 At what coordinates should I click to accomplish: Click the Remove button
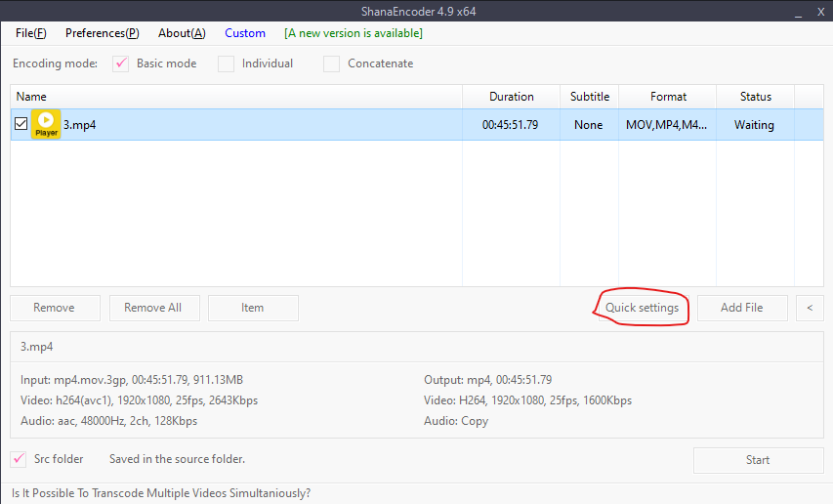pyautogui.click(x=55, y=308)
